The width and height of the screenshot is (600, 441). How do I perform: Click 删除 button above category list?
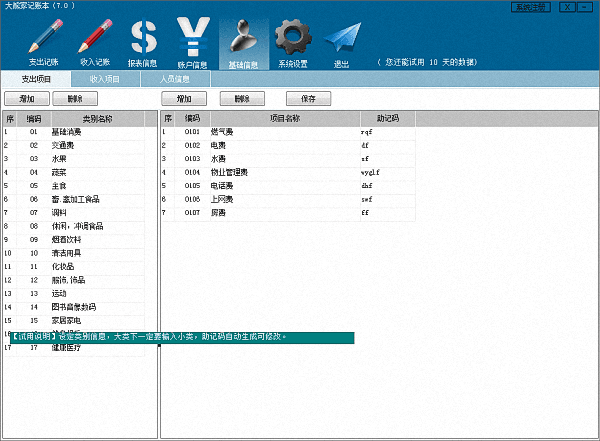(x=75, y=99)
